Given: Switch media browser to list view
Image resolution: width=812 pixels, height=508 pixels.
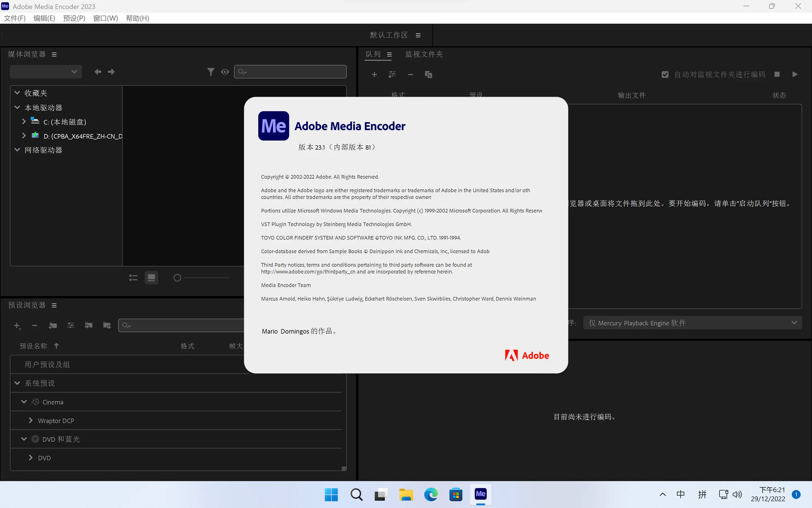Looking at the screenshot, I should (x=133, y=278).
